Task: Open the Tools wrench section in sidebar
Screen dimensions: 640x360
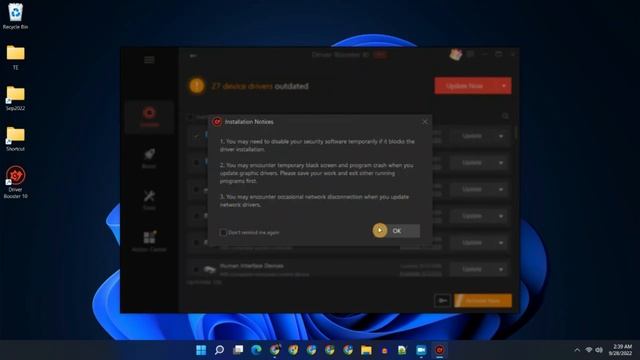Action: (x=149, y=200)
